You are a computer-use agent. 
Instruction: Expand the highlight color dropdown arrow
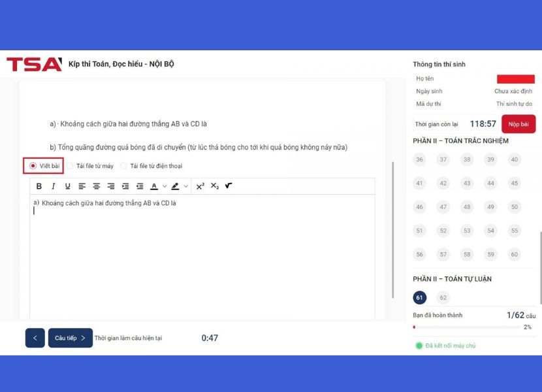coord(185,186)
